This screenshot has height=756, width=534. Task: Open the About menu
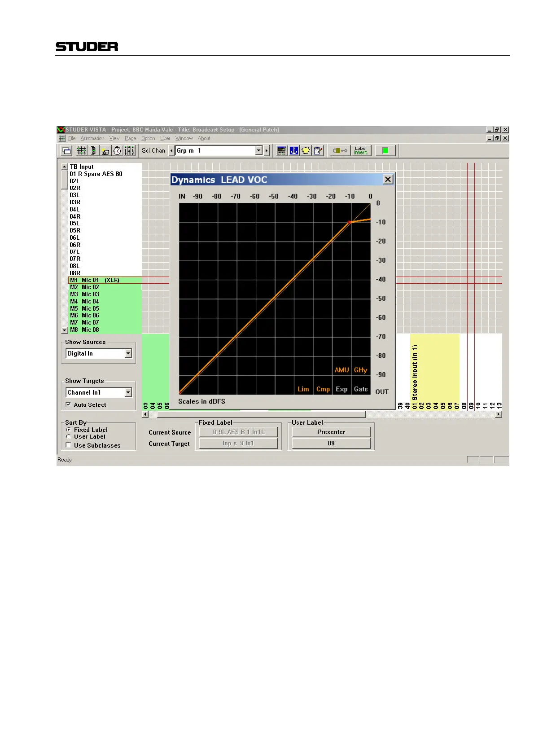click(x=204, y=138)
